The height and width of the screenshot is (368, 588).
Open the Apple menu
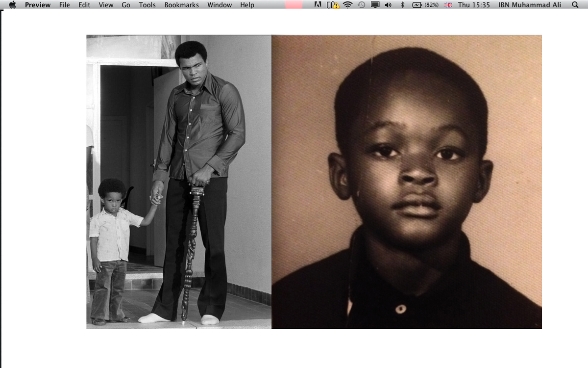pos(13,5)
